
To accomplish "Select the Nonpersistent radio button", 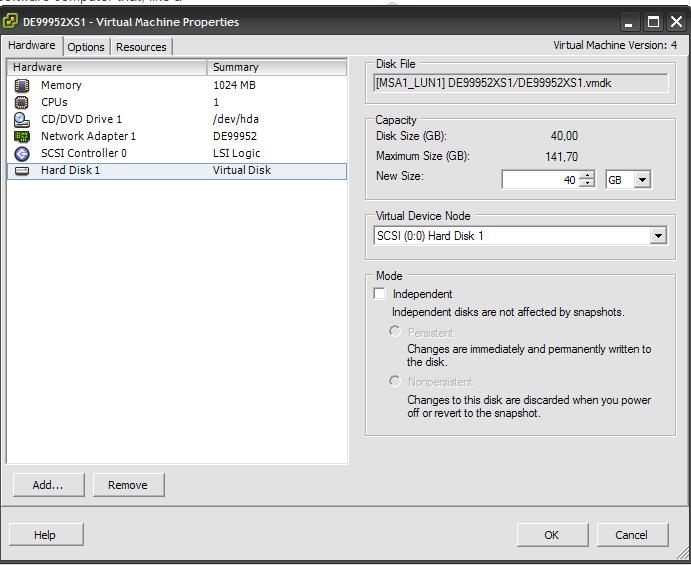I will [x=395, y=381].
